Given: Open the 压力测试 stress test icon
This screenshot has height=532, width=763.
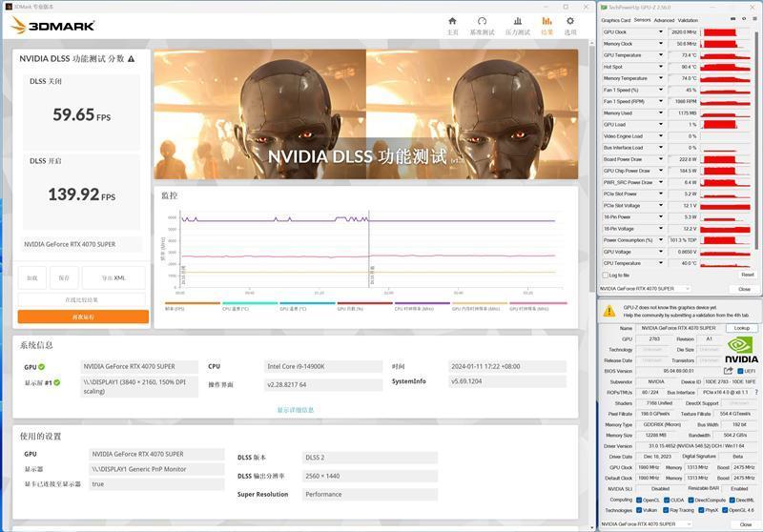Looking at the screenshot, I should 517,22.
